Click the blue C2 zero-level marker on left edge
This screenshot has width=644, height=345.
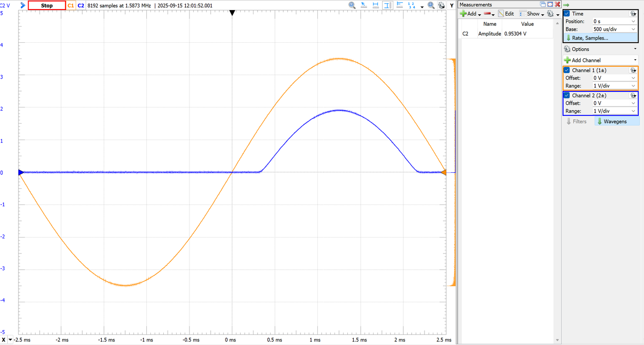pyautogui.click(x=21, y=172)
